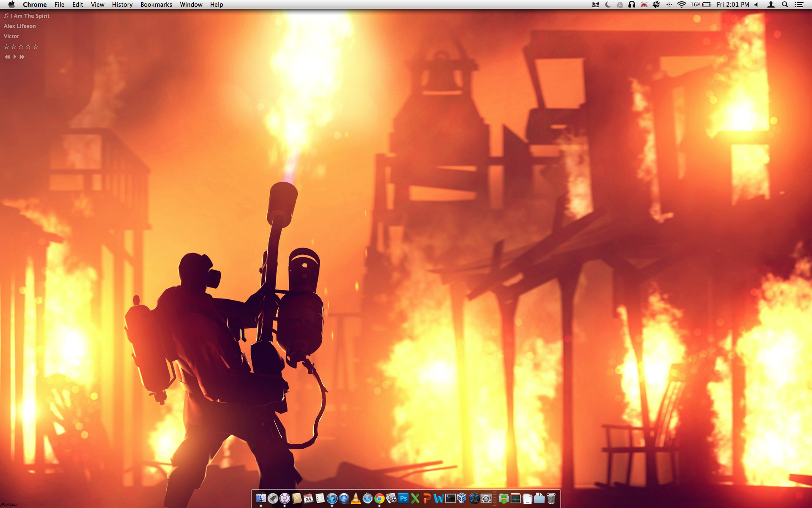Open the Contacts address book in Dock
812x508 pixels.
(296, 499)
